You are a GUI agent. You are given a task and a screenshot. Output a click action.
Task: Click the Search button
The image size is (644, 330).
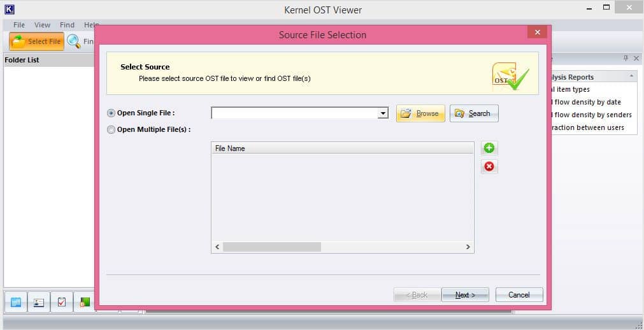point(474,113)
